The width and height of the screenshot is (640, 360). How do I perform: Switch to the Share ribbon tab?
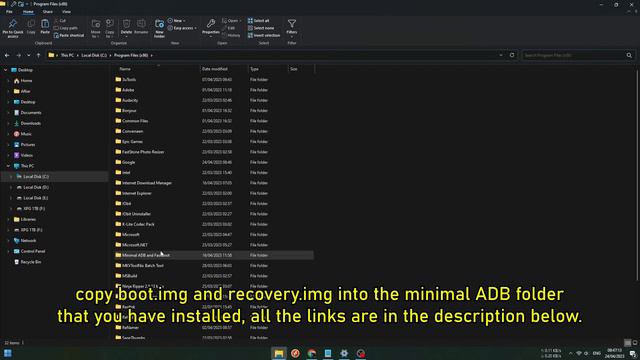[x=48, y=12]
